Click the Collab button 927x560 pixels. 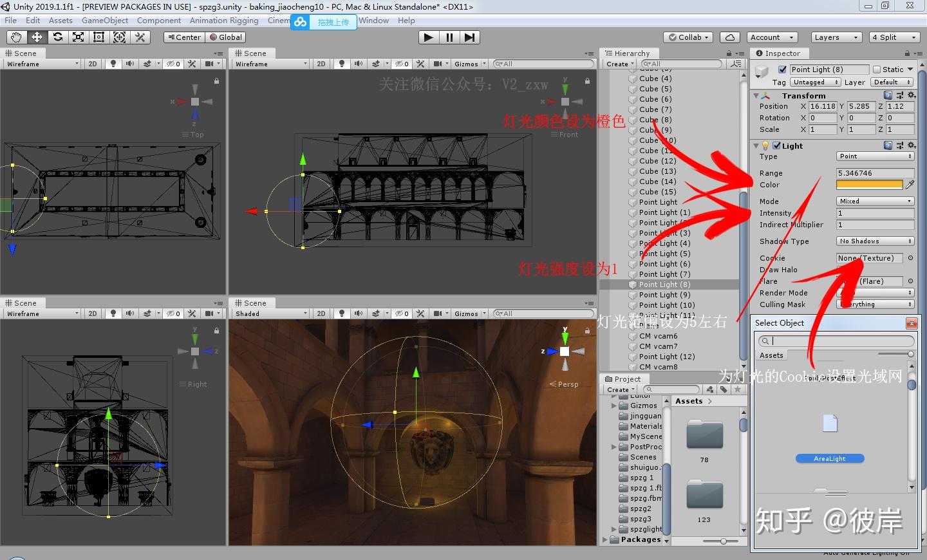point(689,37)
